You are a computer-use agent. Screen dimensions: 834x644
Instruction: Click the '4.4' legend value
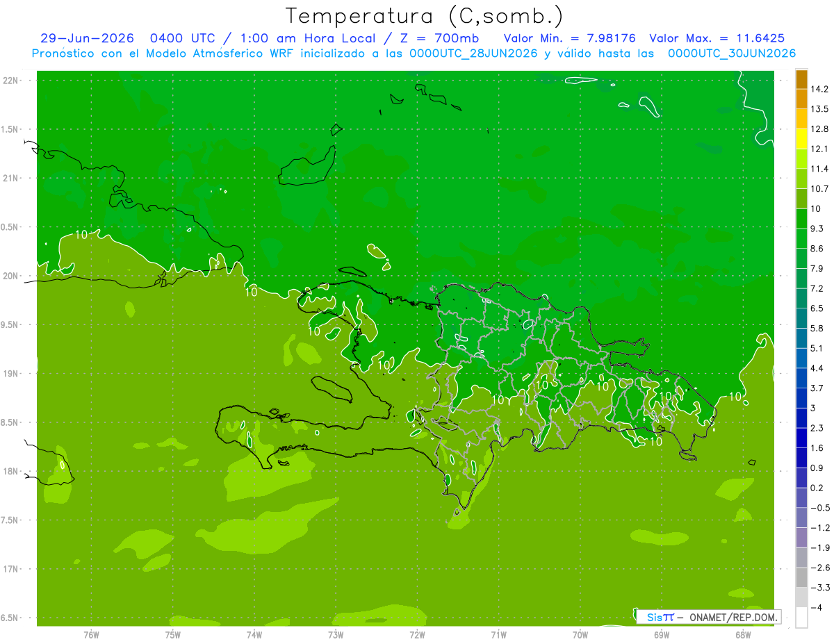pyautogui.click(x=817, y=368)
